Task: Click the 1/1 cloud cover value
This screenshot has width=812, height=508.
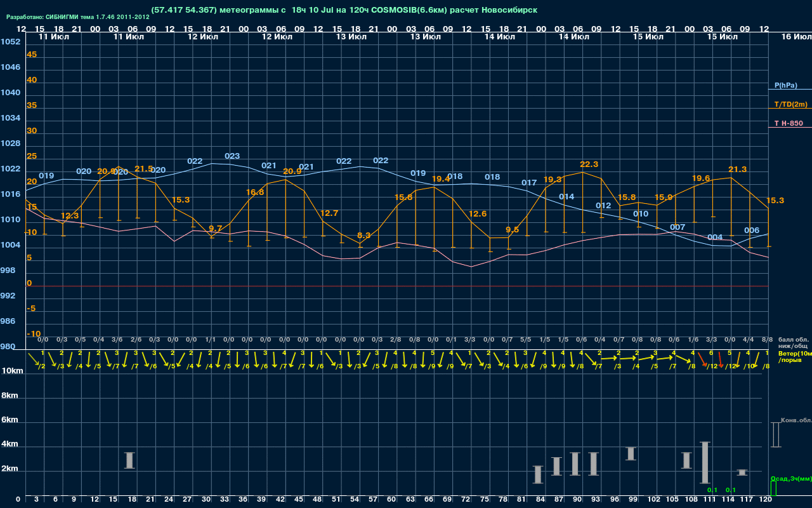Action: pos(211,340)
